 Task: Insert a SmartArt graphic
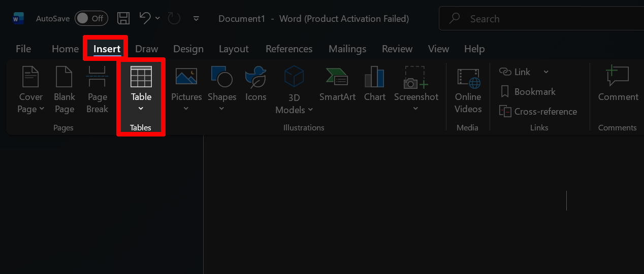(x=337, y=84)
